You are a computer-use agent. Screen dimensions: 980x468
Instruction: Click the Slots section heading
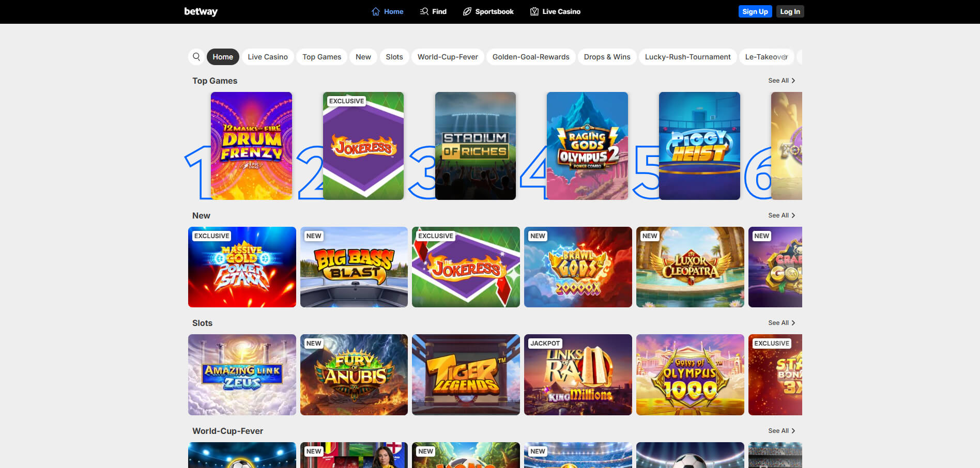pyautogui.click(x=202, y=323)
